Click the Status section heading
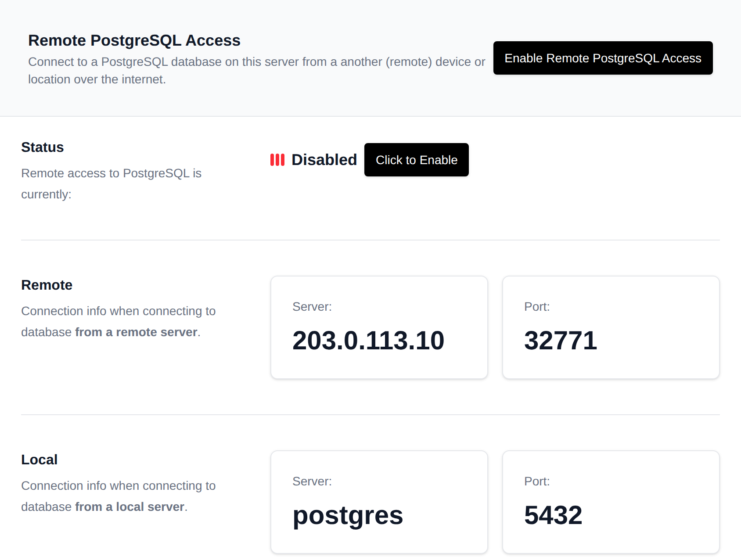 click(43, 147)
